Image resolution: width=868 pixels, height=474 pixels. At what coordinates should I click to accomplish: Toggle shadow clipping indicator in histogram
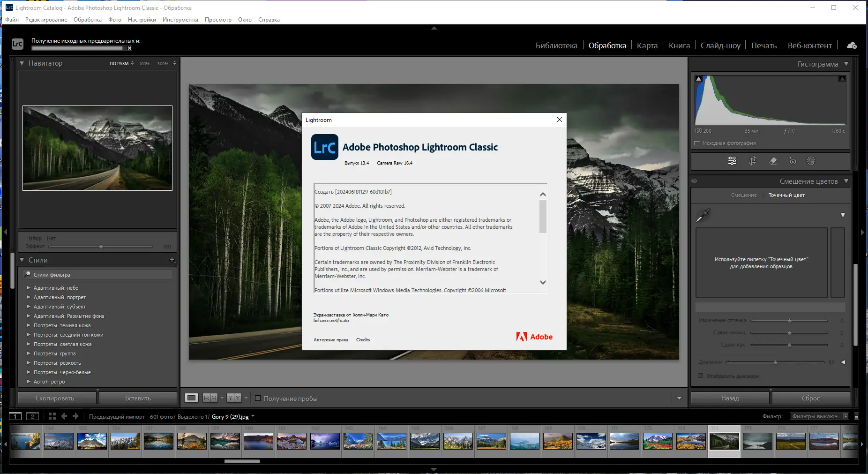click(x=698, y=79)
